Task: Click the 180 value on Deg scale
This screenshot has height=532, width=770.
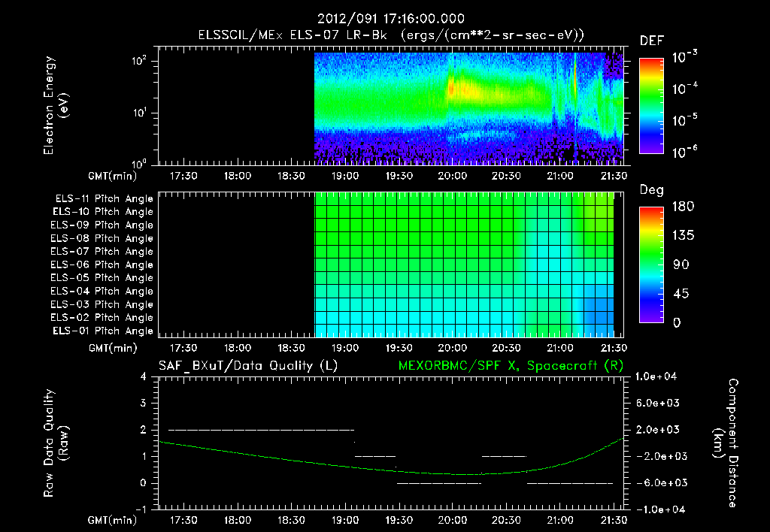Action: coord(684,207)
